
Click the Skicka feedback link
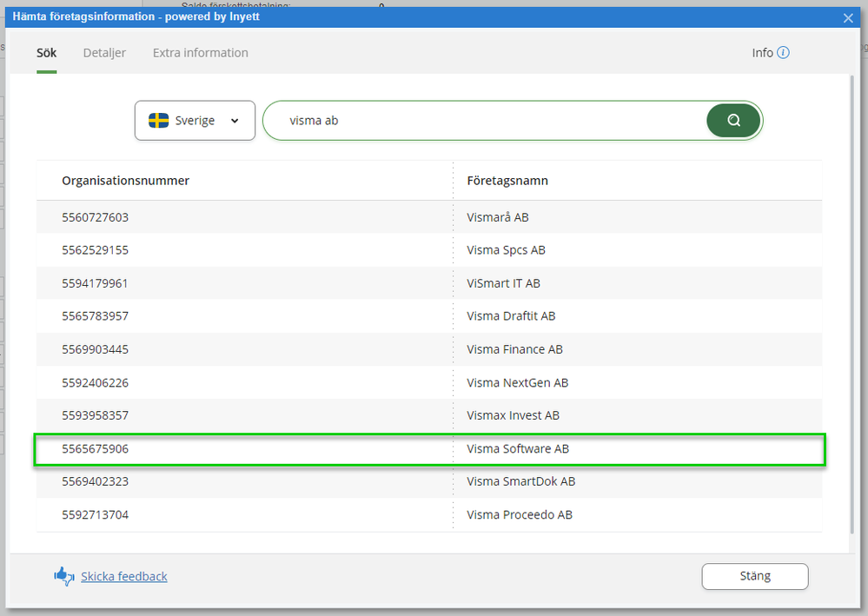(124, 577)
